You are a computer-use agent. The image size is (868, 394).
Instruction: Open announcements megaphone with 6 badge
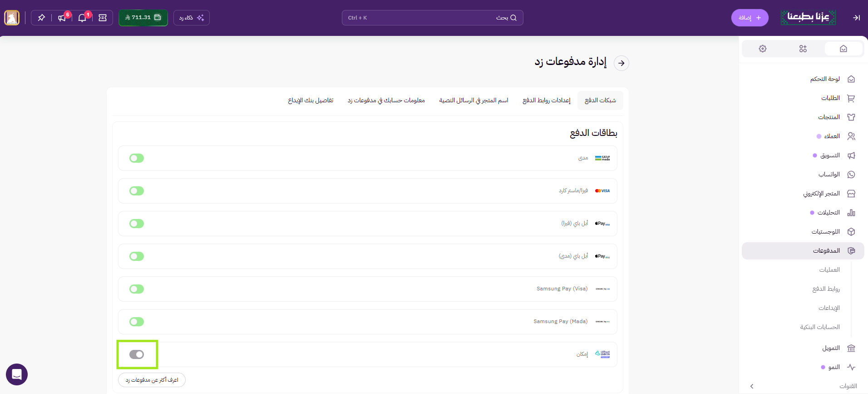(x=62, y=18)
